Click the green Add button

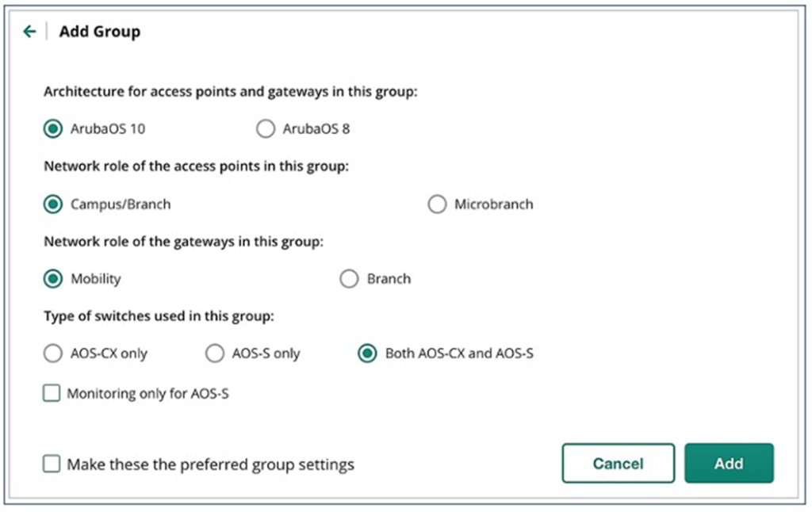[x=729, y=464]
